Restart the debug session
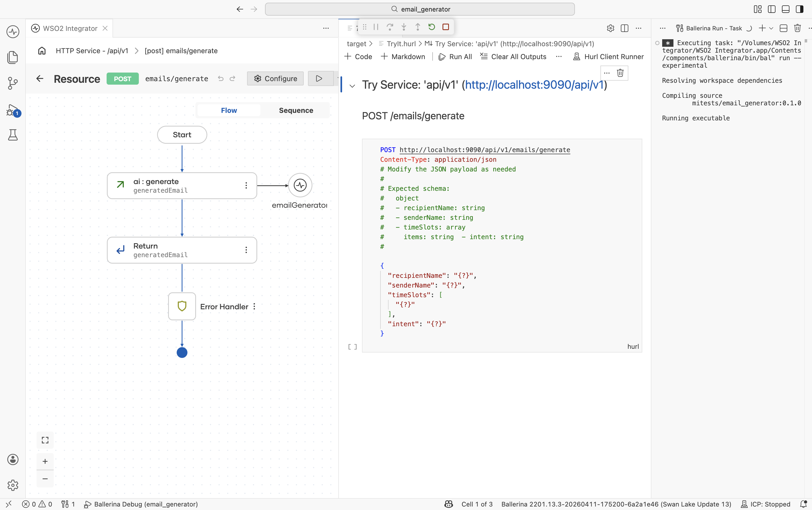The image size is (812, 510). [432, 27]
